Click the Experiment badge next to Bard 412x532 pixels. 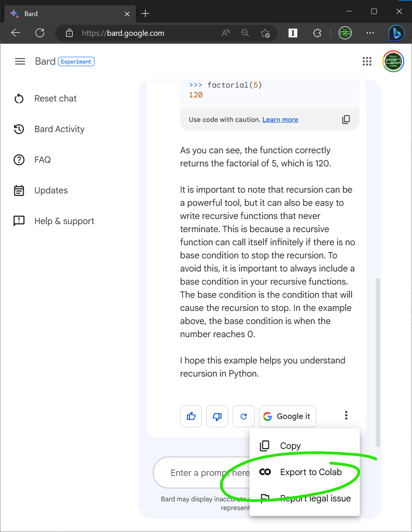76,61
